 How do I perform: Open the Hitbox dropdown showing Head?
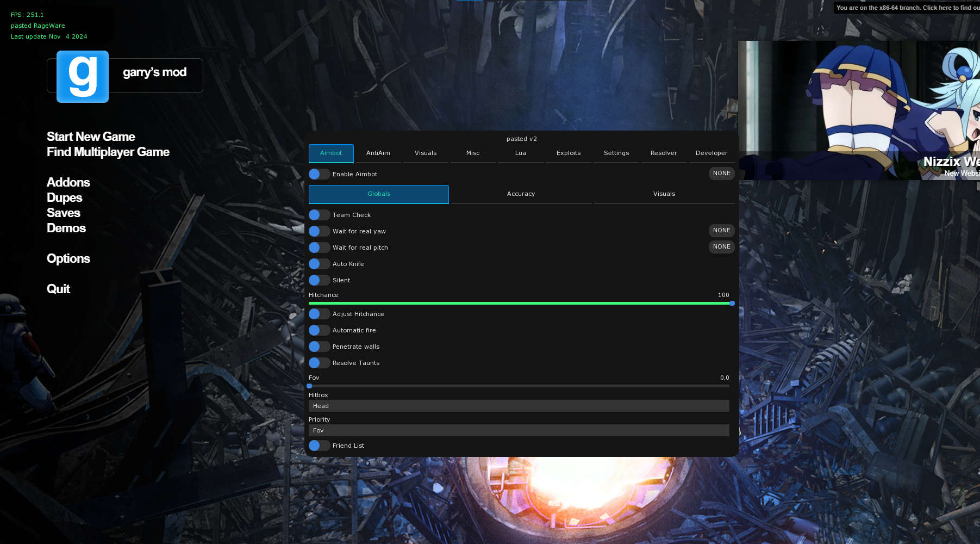click(519, 406)
